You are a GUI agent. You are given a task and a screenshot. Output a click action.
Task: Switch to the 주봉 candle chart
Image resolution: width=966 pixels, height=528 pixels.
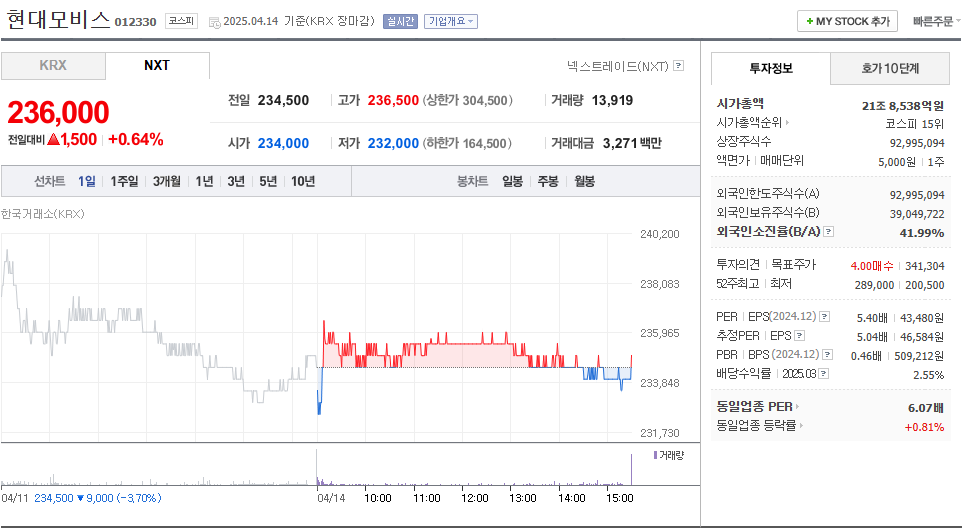(x=548, y=181)
